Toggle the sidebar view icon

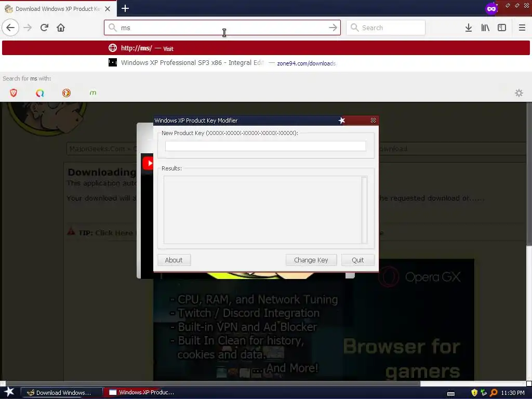[x=502, y=28]
